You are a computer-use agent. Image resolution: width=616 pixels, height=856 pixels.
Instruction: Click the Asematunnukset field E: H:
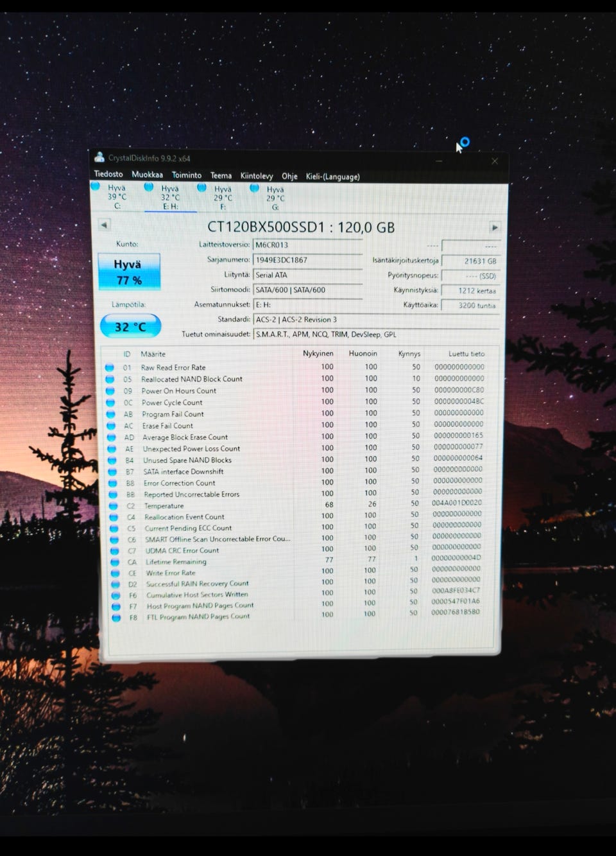307,304
